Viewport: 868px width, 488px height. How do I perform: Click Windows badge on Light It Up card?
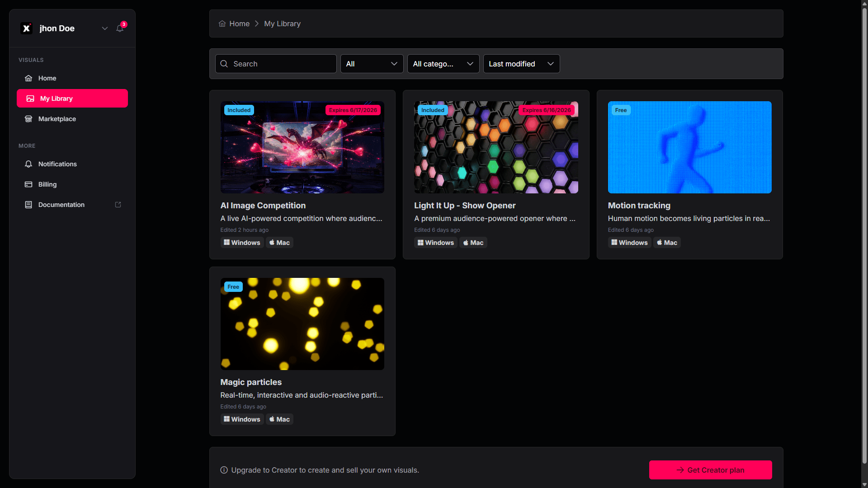tap(436, 243)
